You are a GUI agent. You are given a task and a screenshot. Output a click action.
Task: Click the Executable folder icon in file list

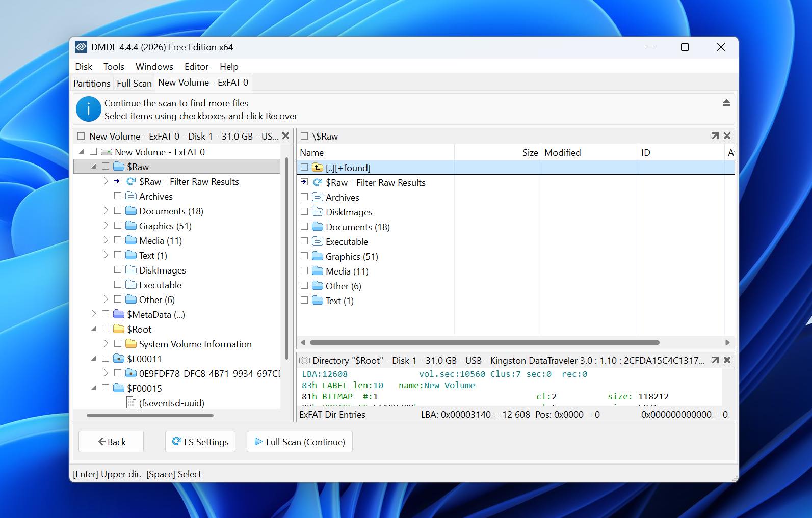click(318, 241)
